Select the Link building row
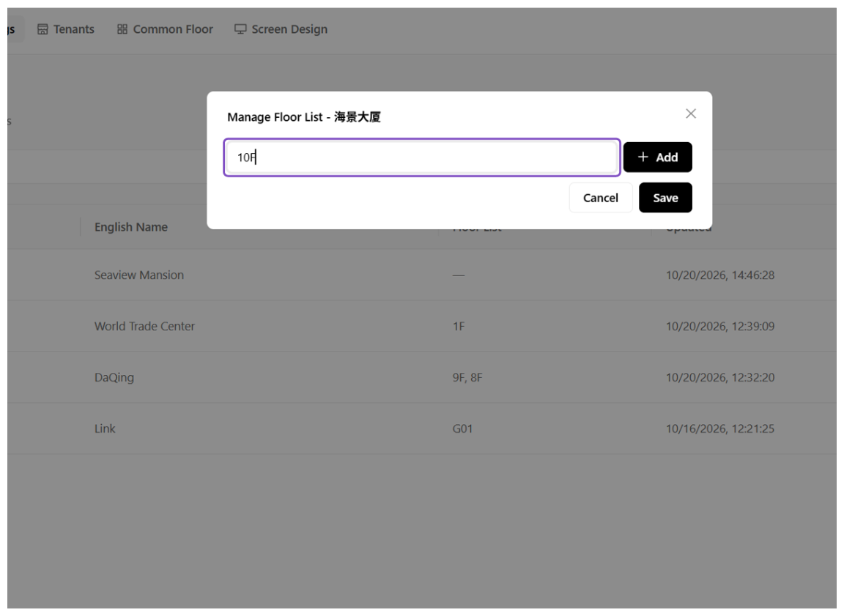The width and height of the screenshot is (844, 616). click(422, 428)
